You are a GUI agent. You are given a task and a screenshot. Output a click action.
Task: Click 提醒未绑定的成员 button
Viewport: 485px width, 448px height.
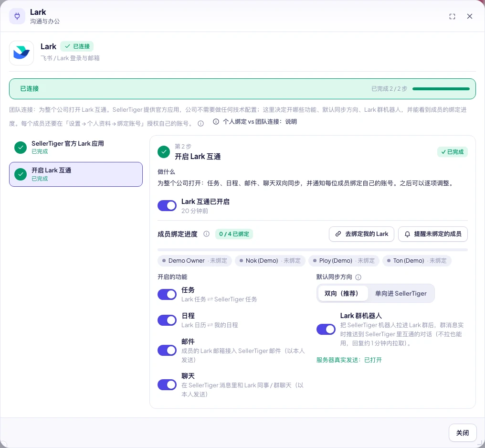[432, 234]
